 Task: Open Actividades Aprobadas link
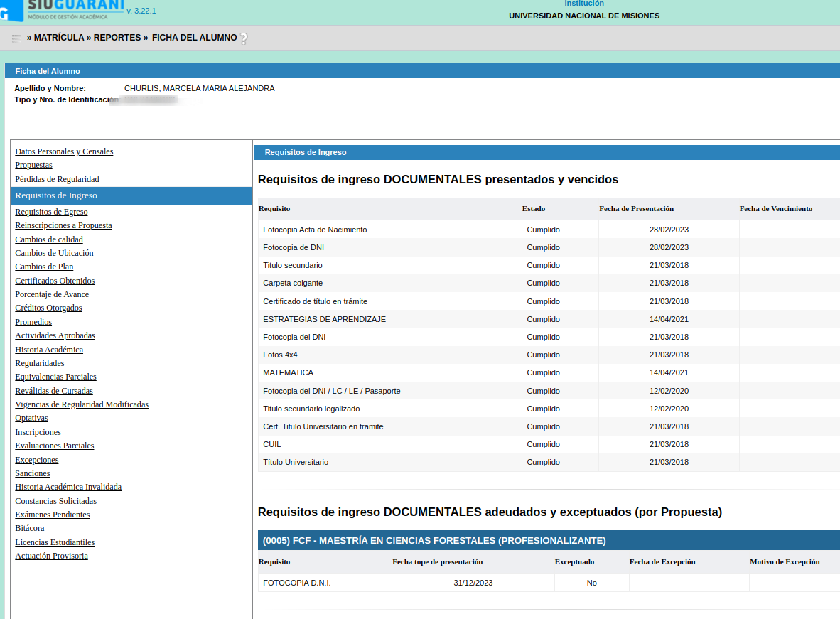pyautogui.click(x=55, y=335)
